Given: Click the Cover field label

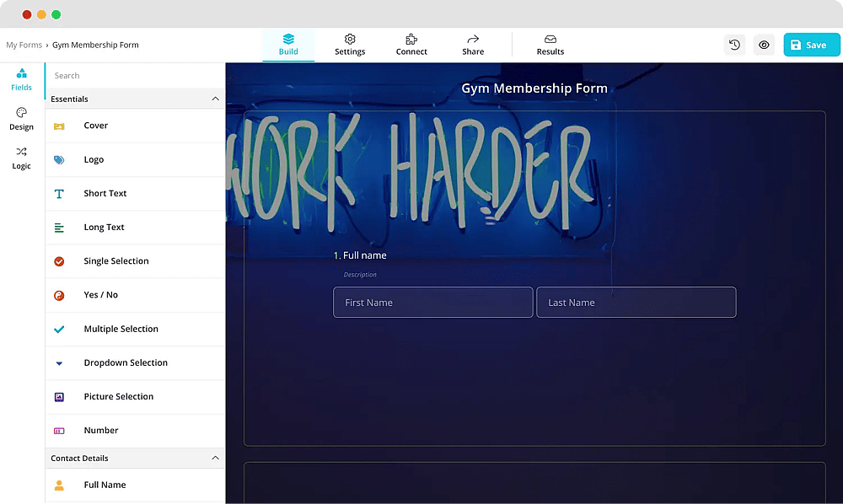Looking at the screenshot, I should point(96,126).
